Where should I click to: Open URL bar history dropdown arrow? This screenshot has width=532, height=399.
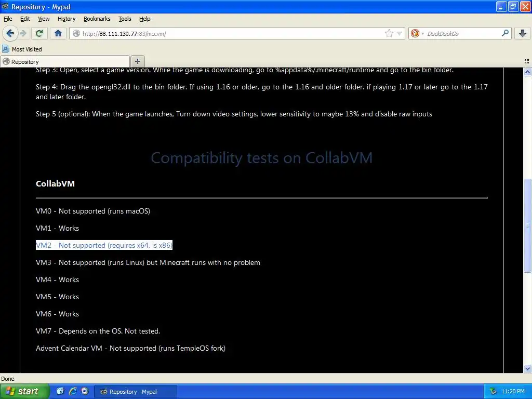pyautogui.click(x=400, y=33)
